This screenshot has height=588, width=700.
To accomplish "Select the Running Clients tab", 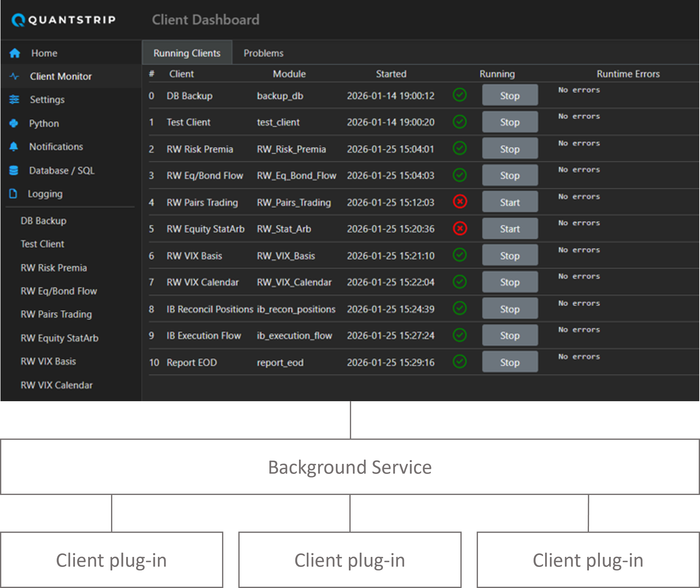I will click(x=187, y=52).
